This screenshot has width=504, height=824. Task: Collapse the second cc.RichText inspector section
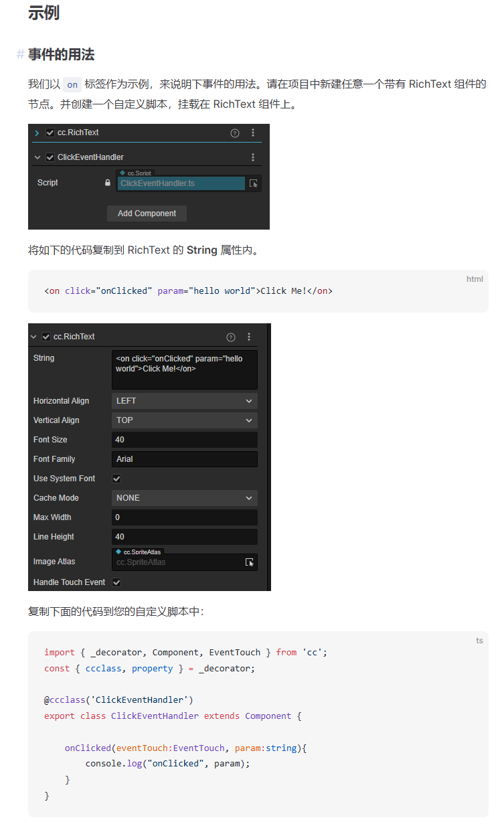coord(33,337)
